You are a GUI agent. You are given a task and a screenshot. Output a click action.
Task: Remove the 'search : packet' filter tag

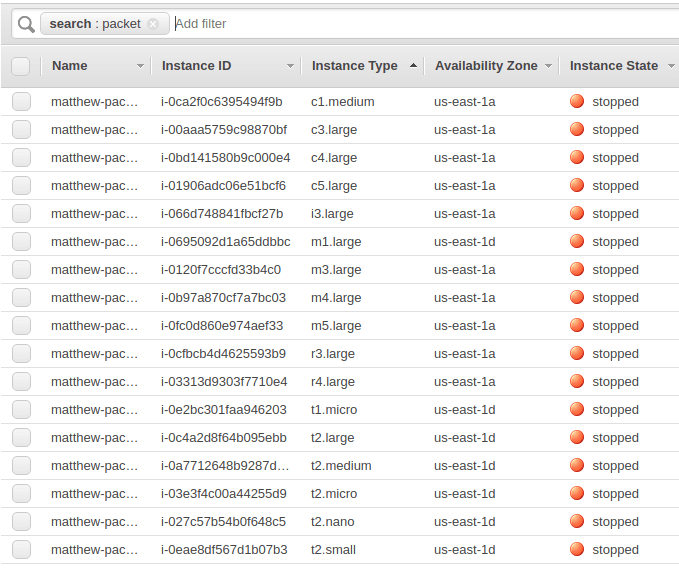[152, 24]
